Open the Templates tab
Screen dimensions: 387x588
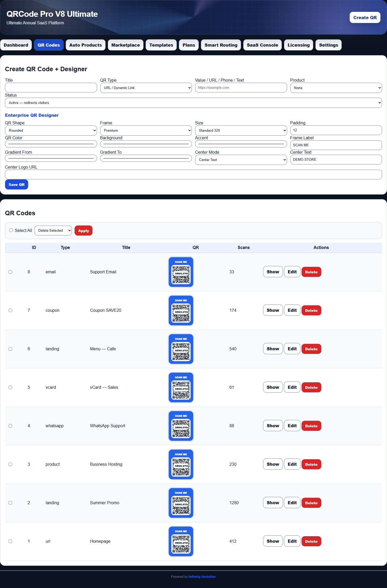[161, 45]
